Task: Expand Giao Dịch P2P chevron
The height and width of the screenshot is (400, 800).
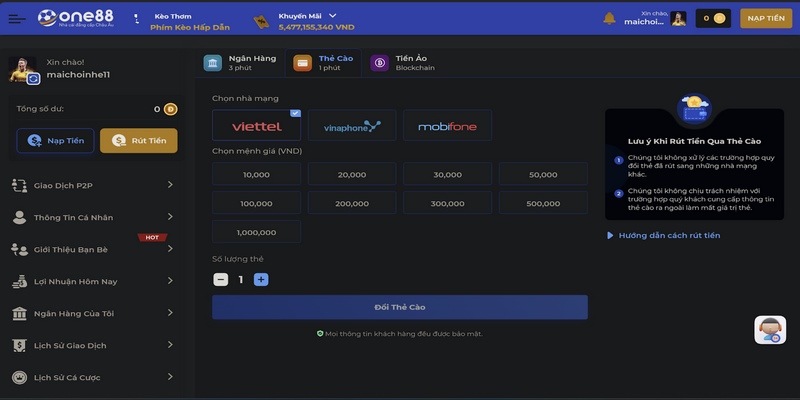Action: pos(170,185)
